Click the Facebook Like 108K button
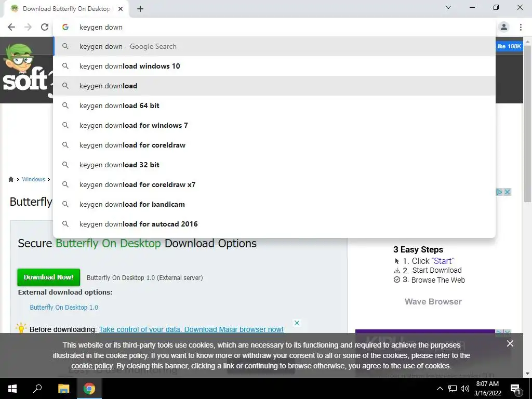 (x=508, y=46)
